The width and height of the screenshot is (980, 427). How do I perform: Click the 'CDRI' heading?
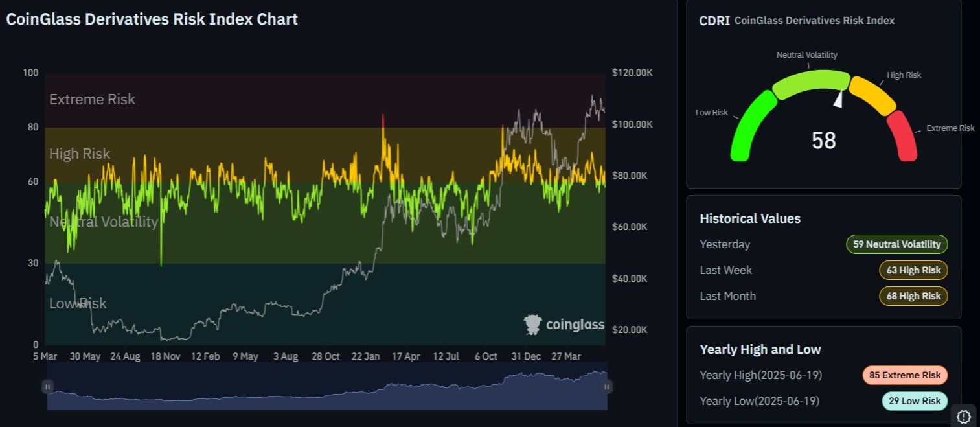[x=714, y=21]
